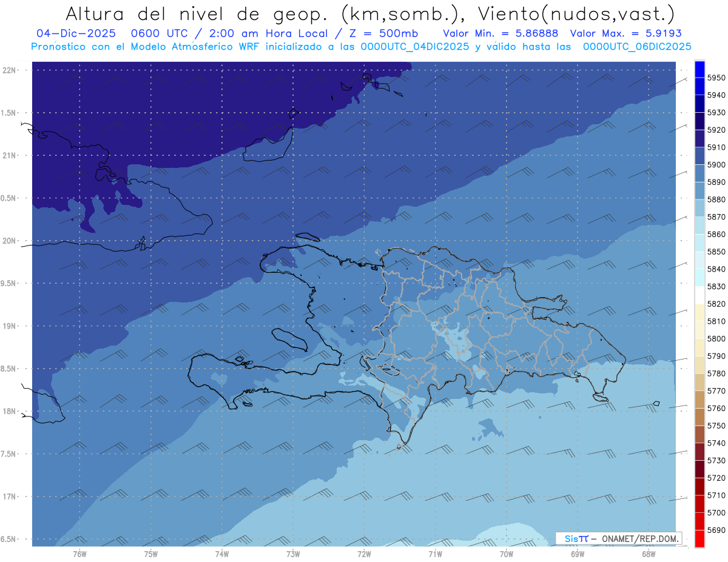The height and width of the screenshot is (562, 728).
Task: Click the white legend swatch between 5830 and 5820
Action: [x=699, y=295]
